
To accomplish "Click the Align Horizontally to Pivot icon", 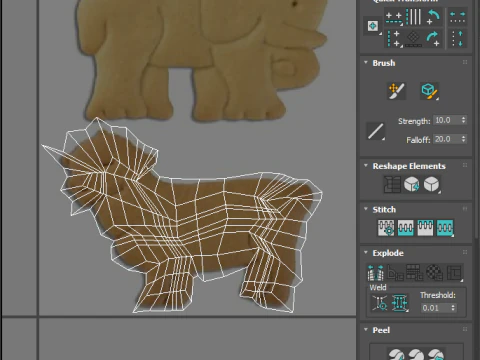I will point(394,17).
